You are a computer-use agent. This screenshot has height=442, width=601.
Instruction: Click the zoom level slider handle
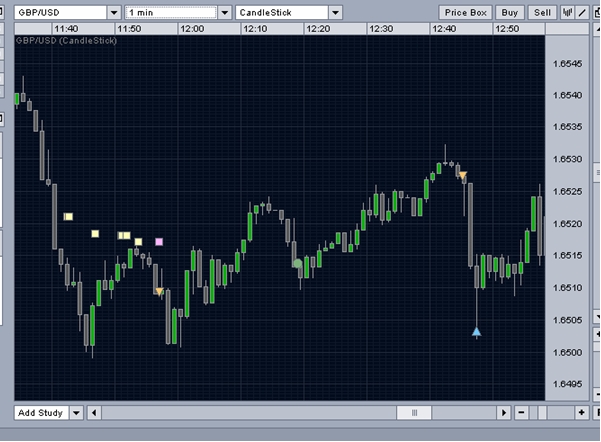(542, 413)
